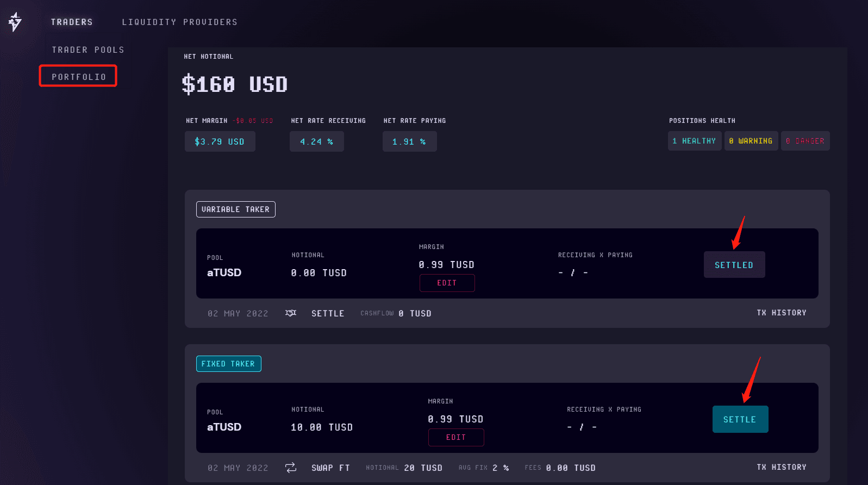Click the -$0.05 USD margin change
The width and height of the screenshot is (868, 485).
pos(253,121)
